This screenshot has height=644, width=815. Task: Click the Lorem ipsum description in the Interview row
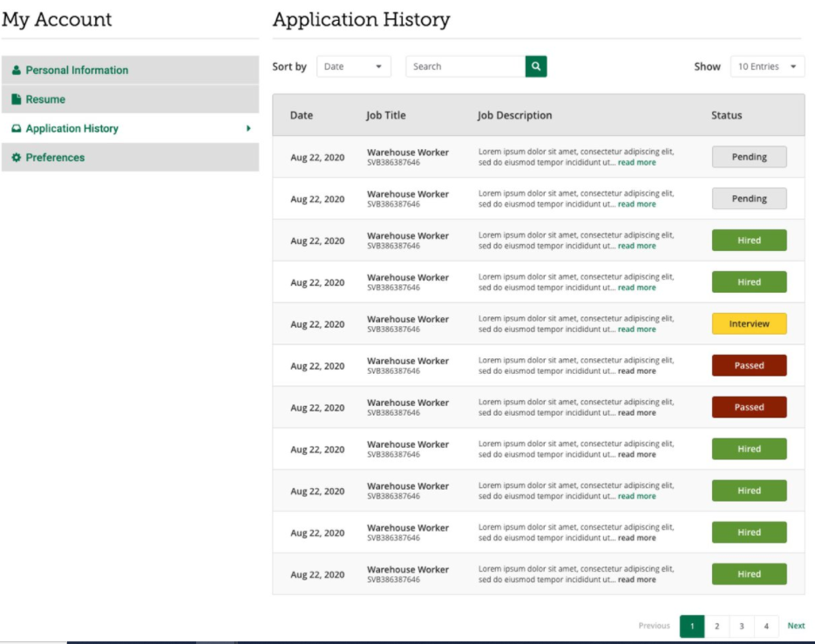tap(576, 324)
